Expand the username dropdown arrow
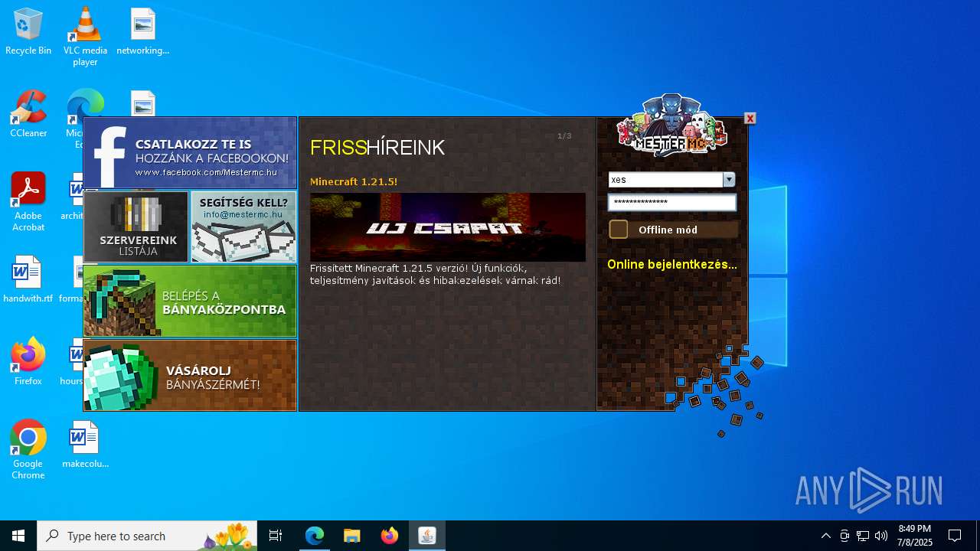The width and height of the screenshot is (980, 551). pos(729,180)
